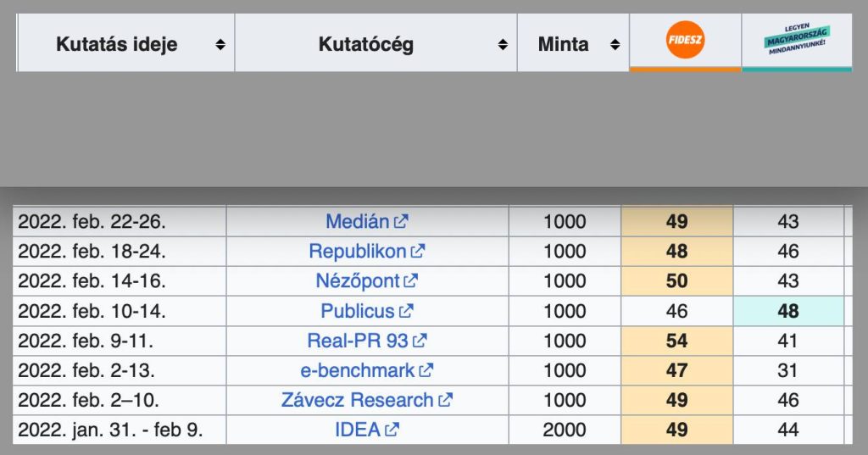The height and width of the screenshot is (455, 868).
Task: Click the external link icon next to Nézőpont
Action: click(x=411, y=281)
